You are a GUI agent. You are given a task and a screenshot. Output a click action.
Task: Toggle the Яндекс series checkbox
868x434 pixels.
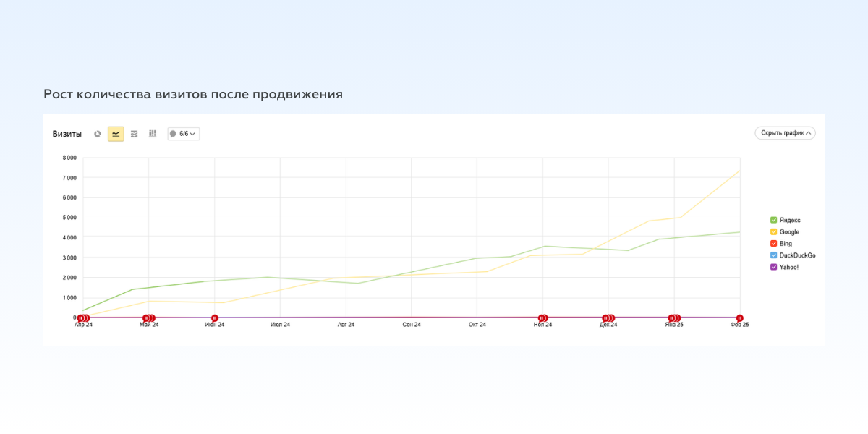tap(774, 220)
